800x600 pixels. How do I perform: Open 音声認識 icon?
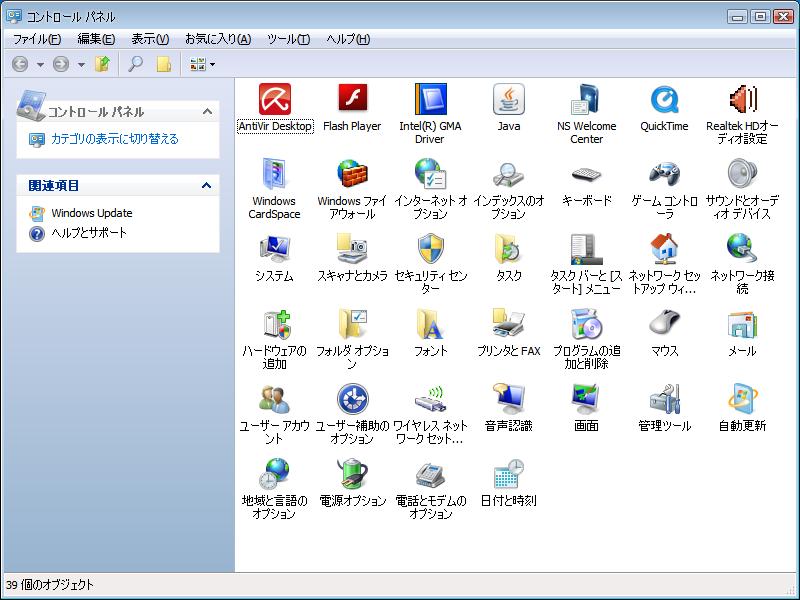pyautogui.click(x=509, y=399)
